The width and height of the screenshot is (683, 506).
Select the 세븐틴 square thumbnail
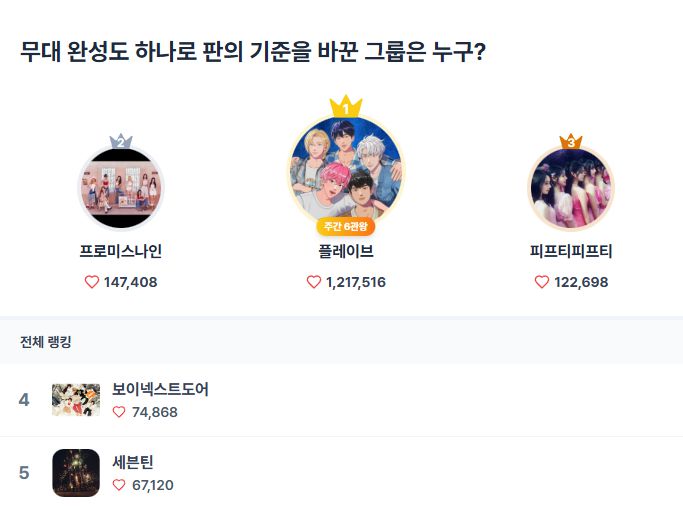(76, 473)
